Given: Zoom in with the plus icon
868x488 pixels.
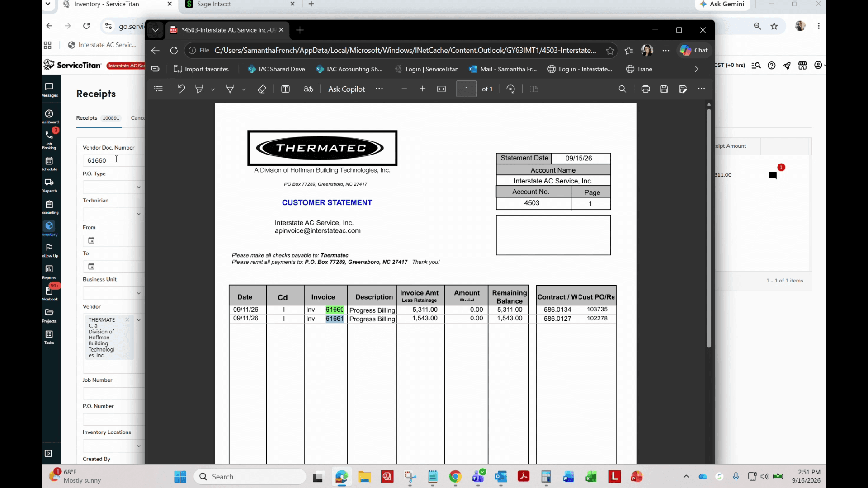Looking at the screenshot, I should coord(422,89).
